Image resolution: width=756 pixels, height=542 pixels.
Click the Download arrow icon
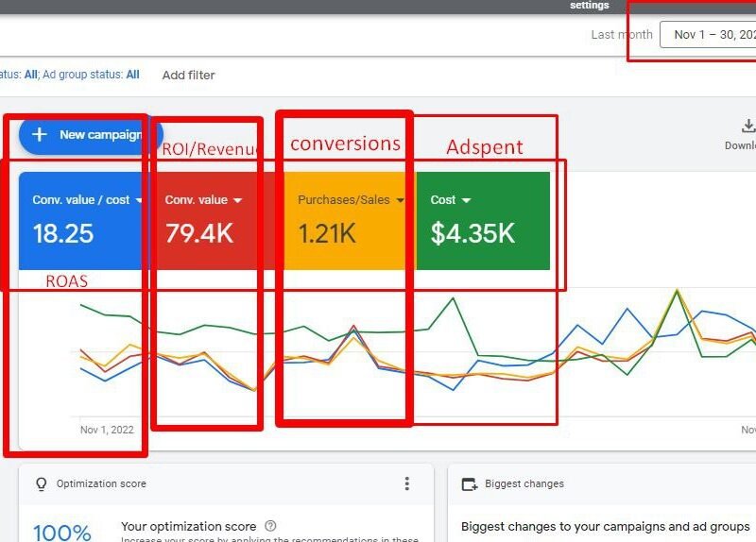point(748,127)
